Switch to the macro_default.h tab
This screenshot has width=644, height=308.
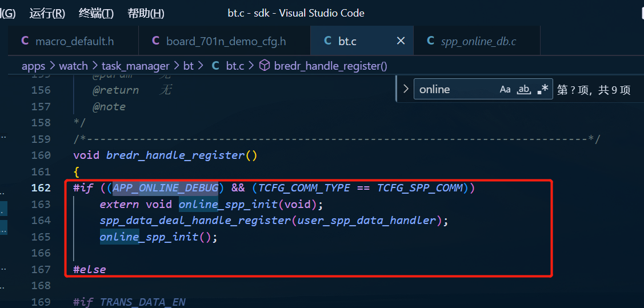(x=73, y=41)
